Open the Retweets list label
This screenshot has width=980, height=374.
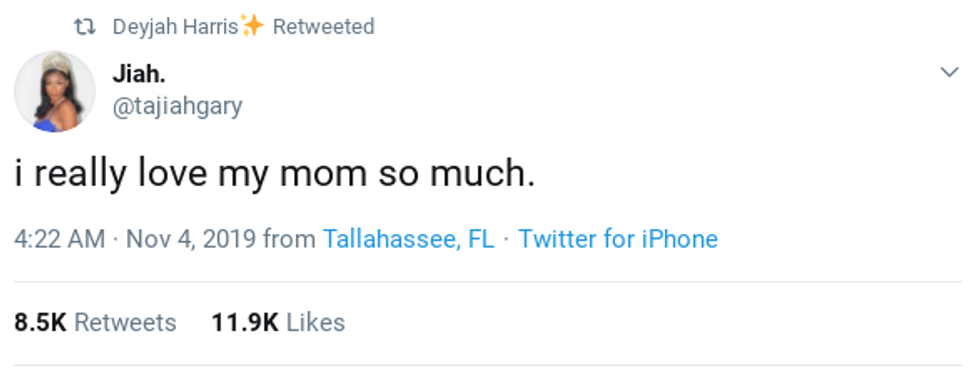(125, 323)
